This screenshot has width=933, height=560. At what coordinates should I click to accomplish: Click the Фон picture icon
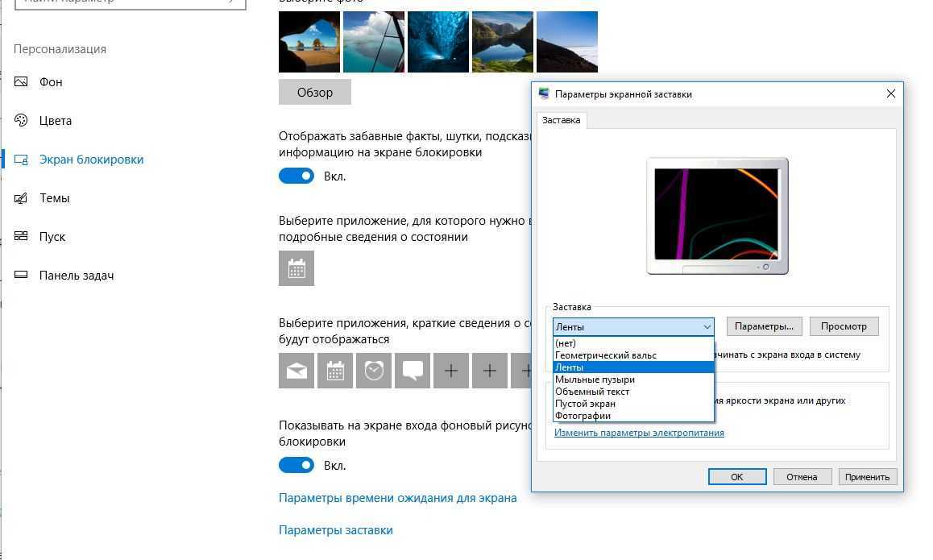(21, 81)
